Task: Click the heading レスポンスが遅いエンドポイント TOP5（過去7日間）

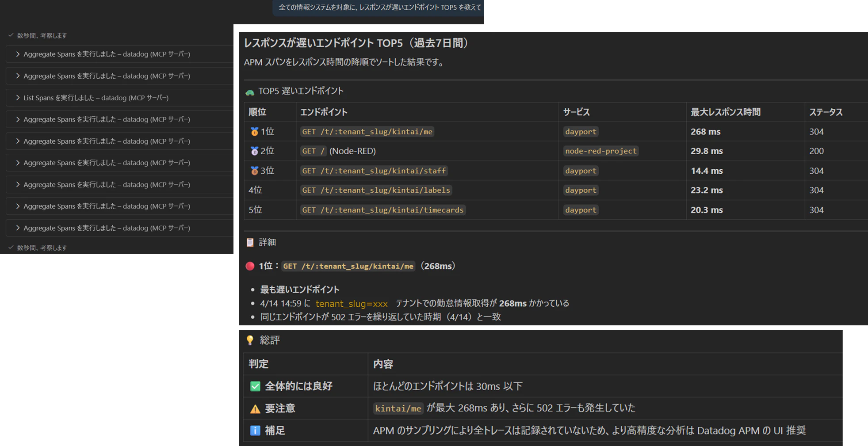Action: pyautogui.click(x=358, y=43)
